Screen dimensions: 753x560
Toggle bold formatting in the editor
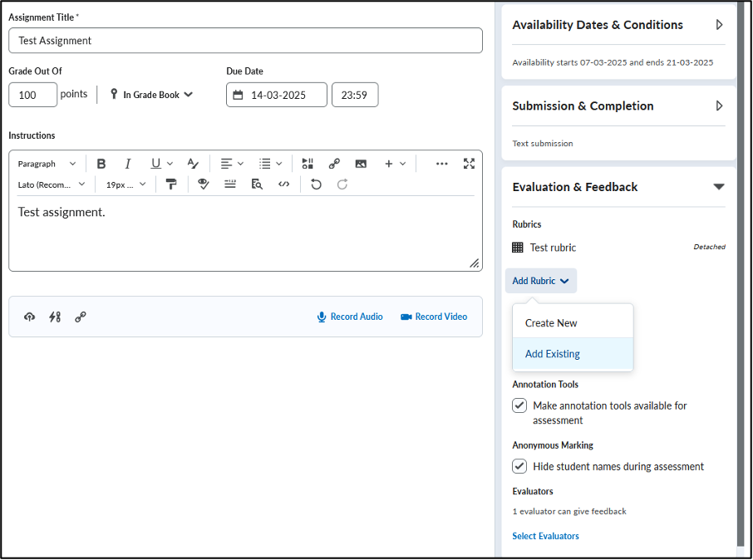(x=101, y=164)
